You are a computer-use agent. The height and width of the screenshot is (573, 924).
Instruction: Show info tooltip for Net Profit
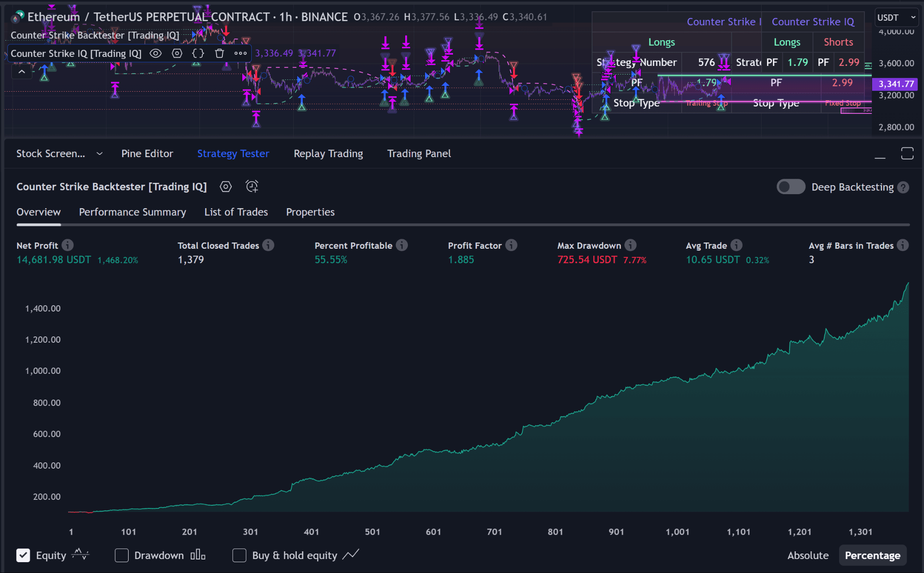(68, 245)
